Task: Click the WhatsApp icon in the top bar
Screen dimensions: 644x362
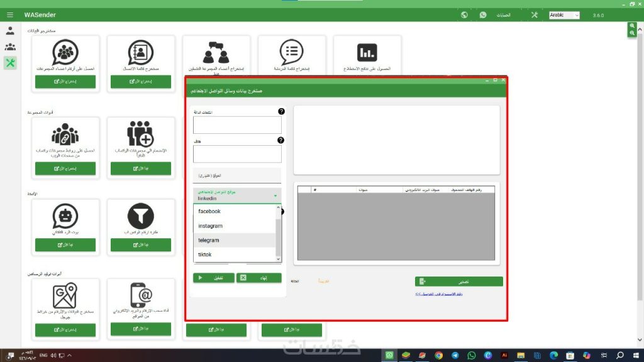Action: tap(482, 15)
